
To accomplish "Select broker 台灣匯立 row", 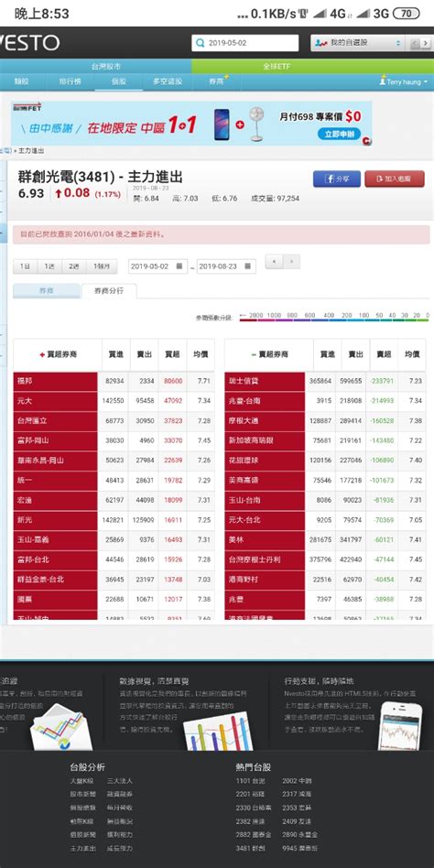I will (55, 420).
